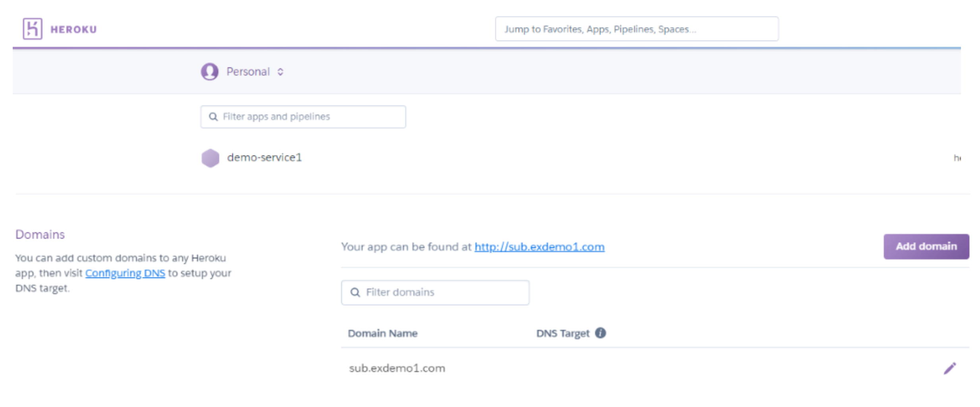Screen dimensions: 980x407
Task: Open the http://sub.exdemo1.com link
Action: tap(540, 247)
